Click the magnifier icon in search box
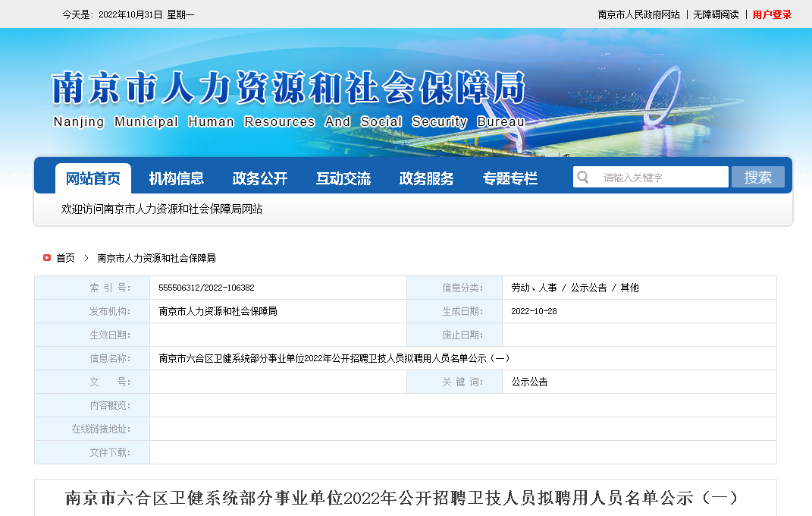The height and width of the screenshot is (516, 812). (583, 178)
